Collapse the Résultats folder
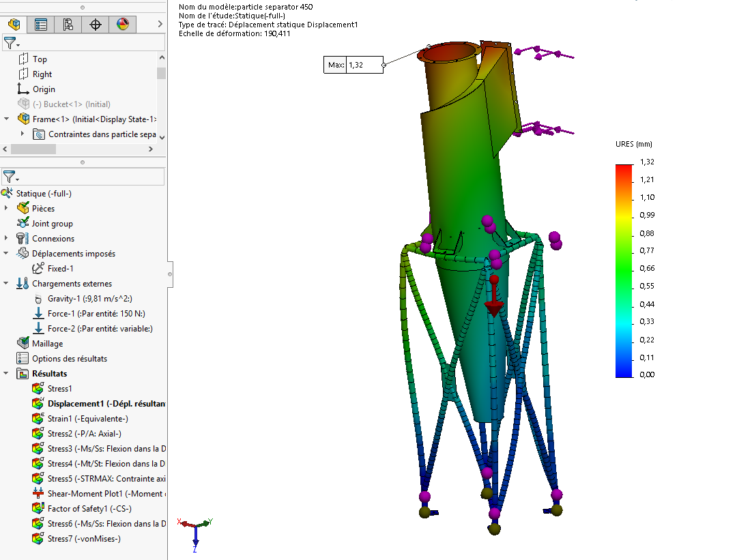The height and width of the screenshot is (560, 737). pos(6,373)
